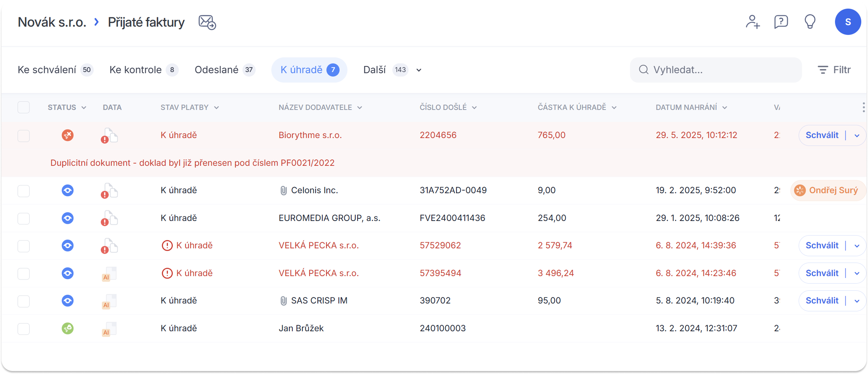The height and width of the screenshot is (374, 868).
Task: Click the Vyhledat search field
Action: (x=716, y=70)
